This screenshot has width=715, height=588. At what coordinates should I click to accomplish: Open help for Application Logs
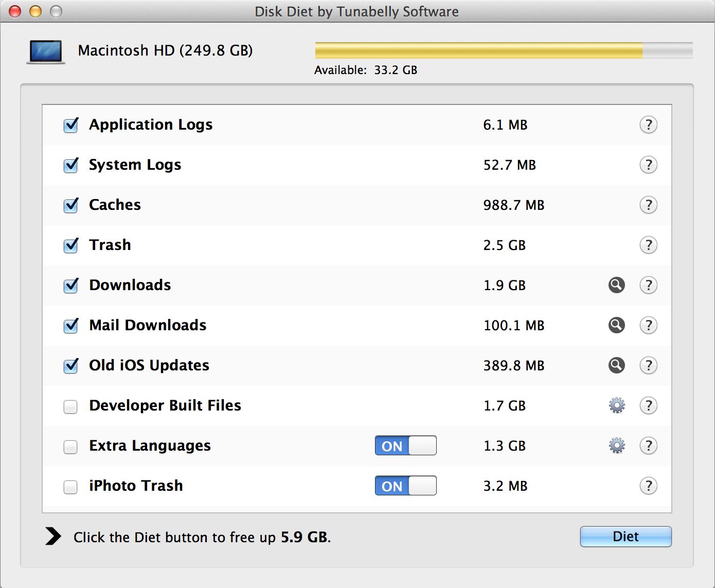649,125
